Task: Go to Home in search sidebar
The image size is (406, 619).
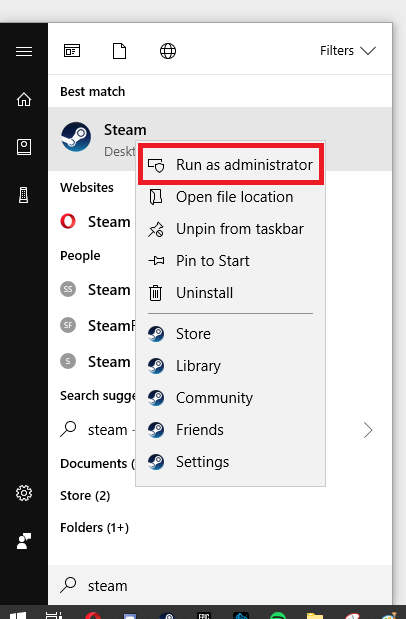Action: 24,99
